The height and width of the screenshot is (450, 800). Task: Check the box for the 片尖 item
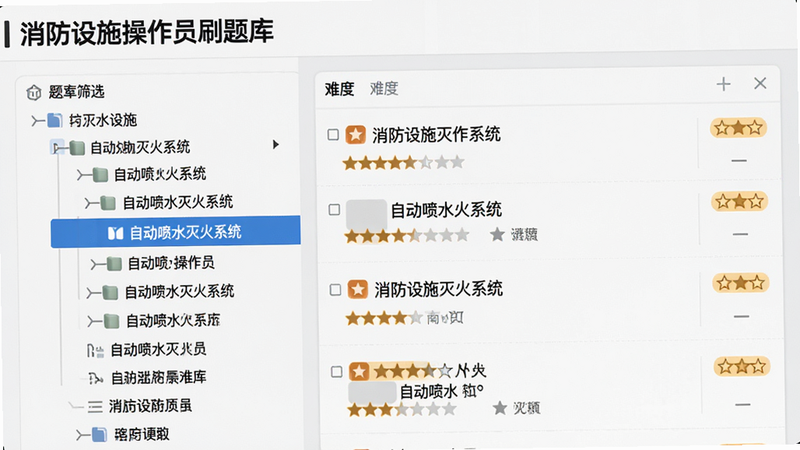(337, 371)
